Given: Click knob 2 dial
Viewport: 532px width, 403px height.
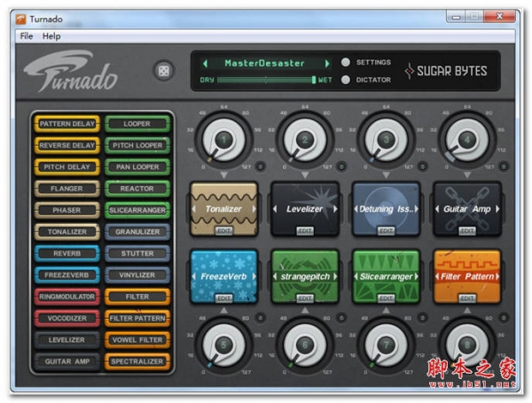Looking at the screenshot, I should click(305, 140).
